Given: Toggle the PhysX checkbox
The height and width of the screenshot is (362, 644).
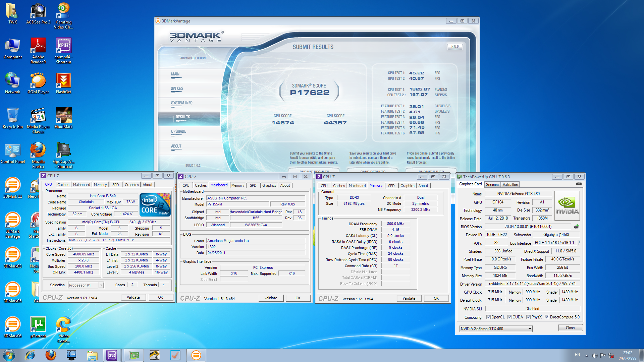Looking at the screenshot, I should 528,317.
